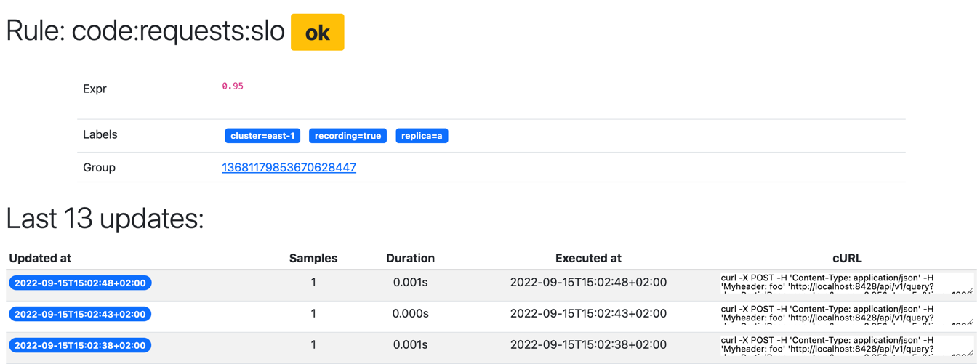Screen dimensions: 980x364
Task: Click the yellow ok status badge
Action: tap(317, 33)
